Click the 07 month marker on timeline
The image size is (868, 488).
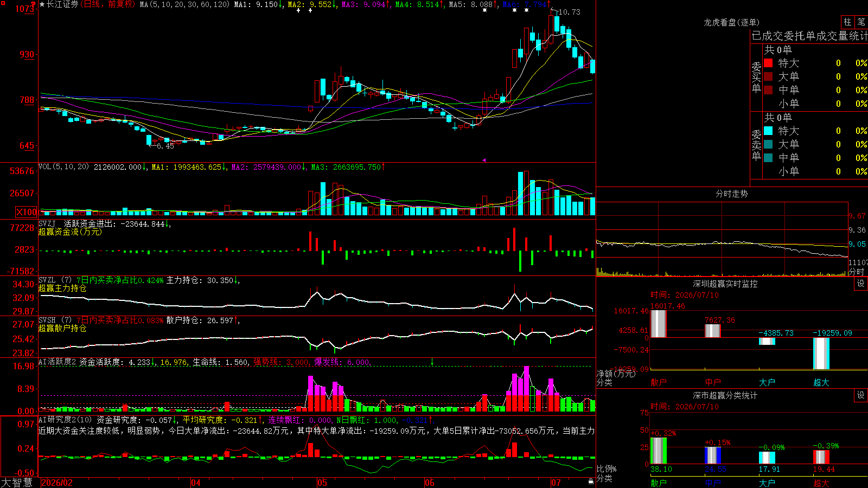pos(556,483)
